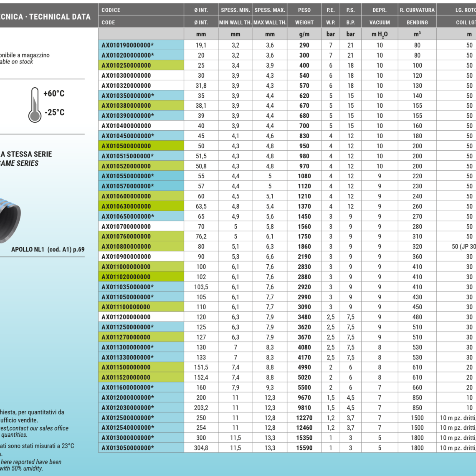Click the g/m weight unit cell

coord(304,34)
